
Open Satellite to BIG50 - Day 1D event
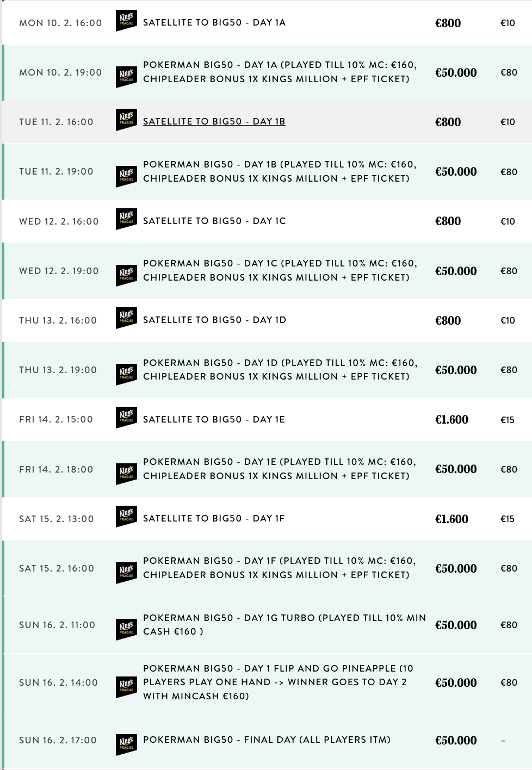pyautogui.click(x=214, y=320)
